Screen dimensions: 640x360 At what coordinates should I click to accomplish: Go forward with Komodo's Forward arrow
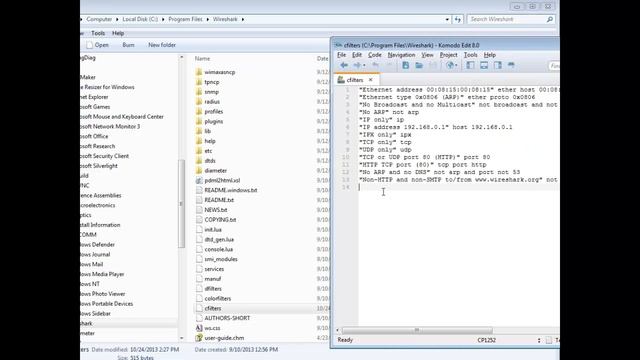[x=357, y=65]
